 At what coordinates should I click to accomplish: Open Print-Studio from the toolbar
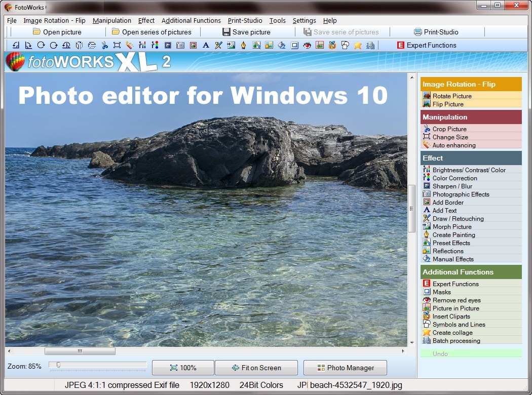click(x=436, y=32)
